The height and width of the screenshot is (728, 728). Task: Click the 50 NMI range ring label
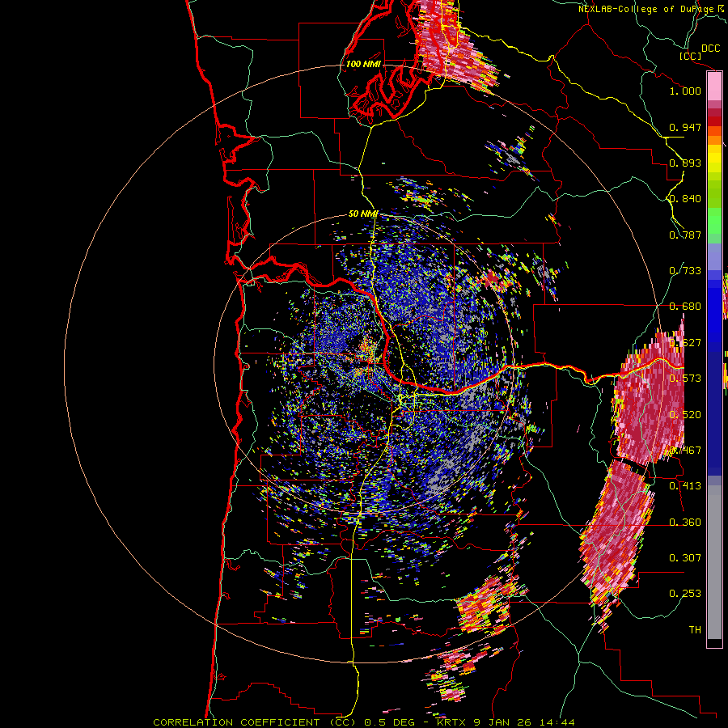pyautogui.click(x=363, y=214)
